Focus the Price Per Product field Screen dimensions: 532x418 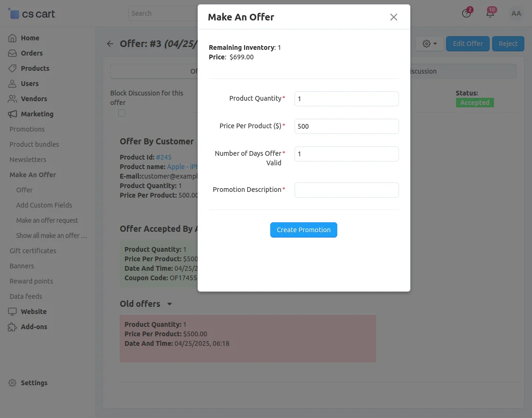pyautogui.click(x=346, y=126)
